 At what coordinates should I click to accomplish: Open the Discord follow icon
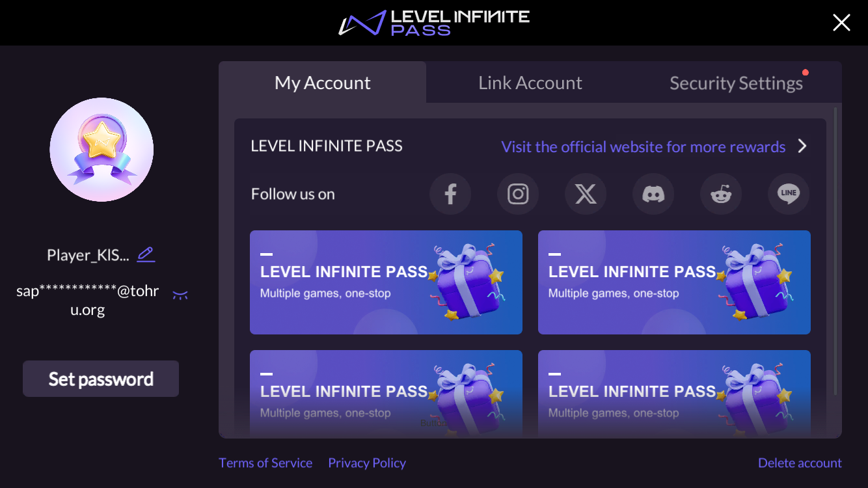pos(653,193)
